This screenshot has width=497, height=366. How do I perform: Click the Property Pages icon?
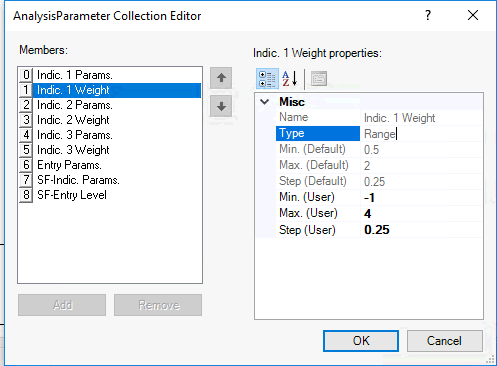(x=319, y=79)
